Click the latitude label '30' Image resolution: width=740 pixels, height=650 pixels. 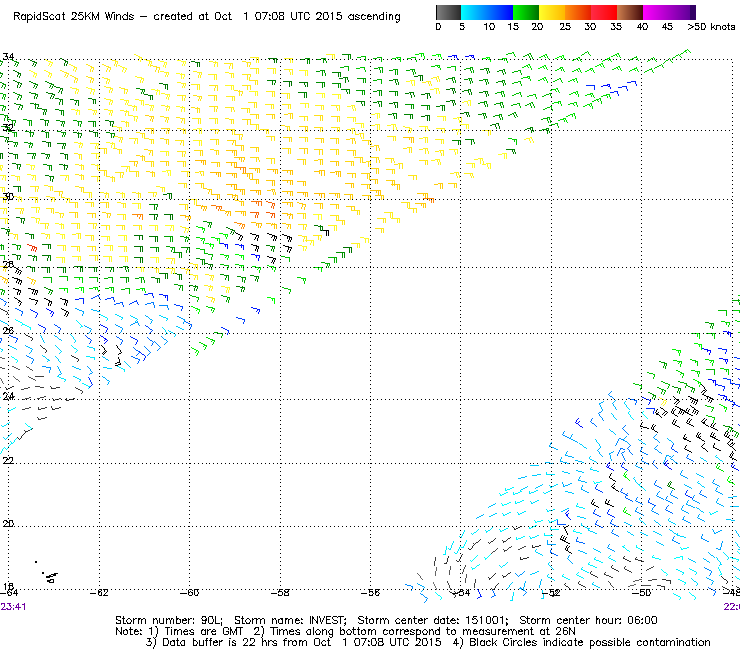(8, 196)
